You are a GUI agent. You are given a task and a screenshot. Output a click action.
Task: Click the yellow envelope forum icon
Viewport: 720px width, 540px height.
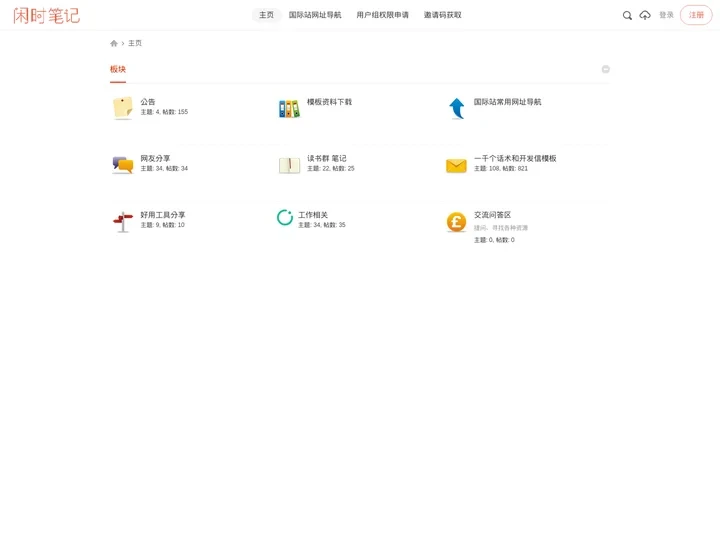pos(456,165)
